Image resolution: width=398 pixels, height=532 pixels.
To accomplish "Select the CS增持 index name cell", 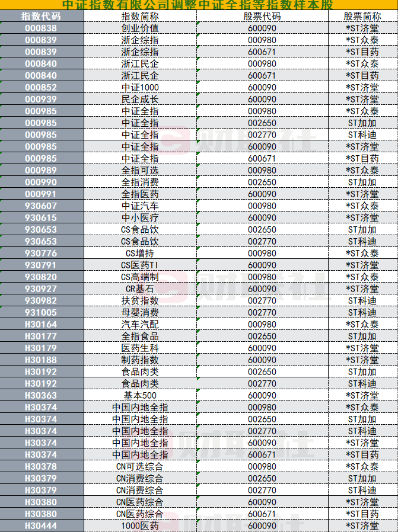I will coord(140,254).
